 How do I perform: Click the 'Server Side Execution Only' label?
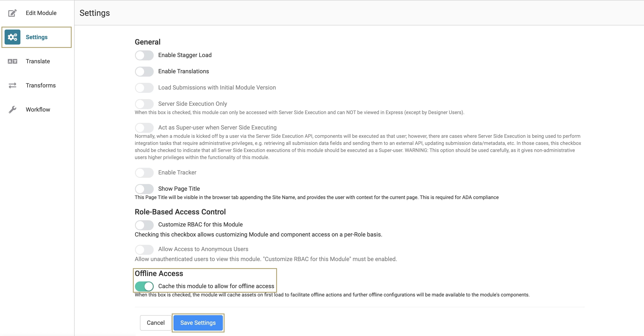coord(192,104)
